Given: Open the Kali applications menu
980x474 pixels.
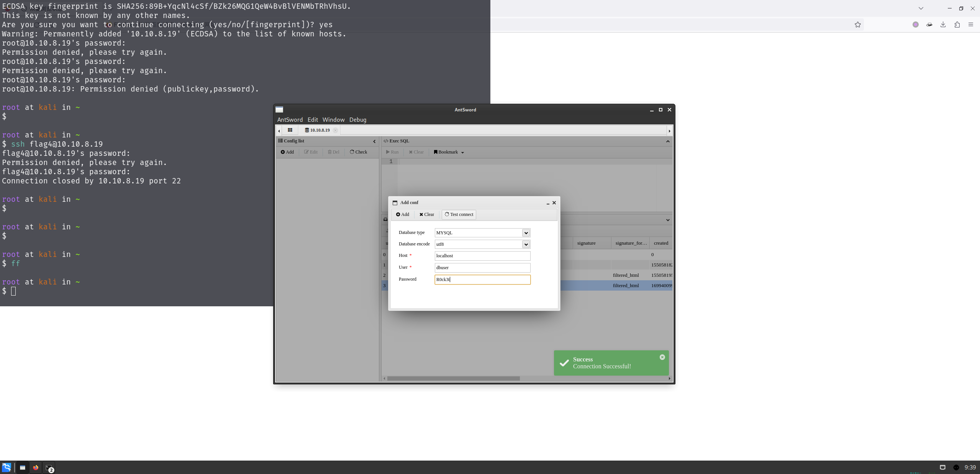Looking at the screenshot, I should tap(7, 467).
